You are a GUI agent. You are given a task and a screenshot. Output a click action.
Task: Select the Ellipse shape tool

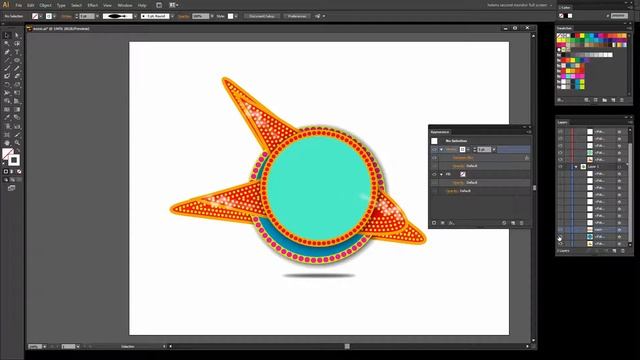17,60
